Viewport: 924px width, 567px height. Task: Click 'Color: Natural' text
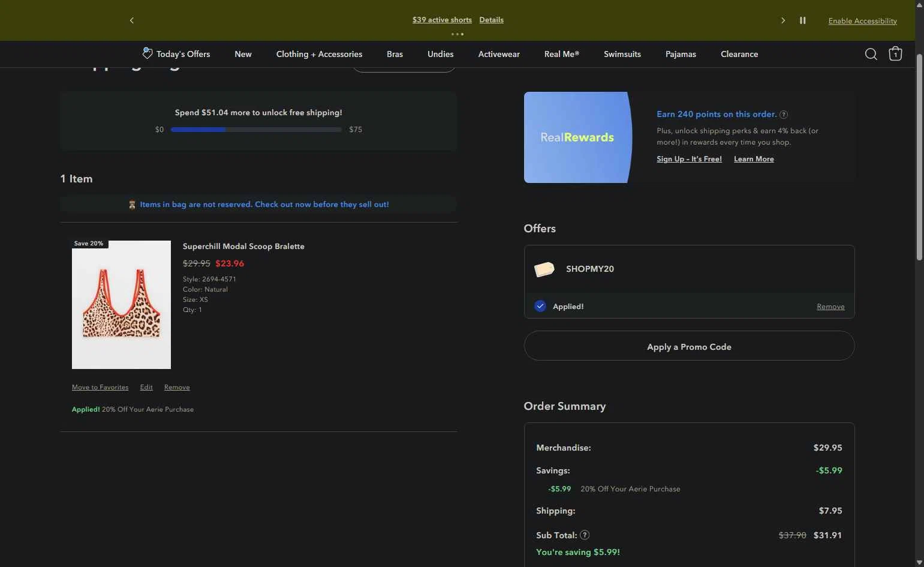[x=205, y=289]
